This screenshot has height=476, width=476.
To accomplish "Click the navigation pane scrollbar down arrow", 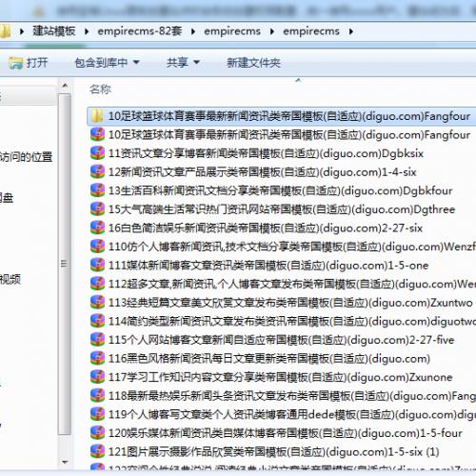I will (x=65, y=462).
